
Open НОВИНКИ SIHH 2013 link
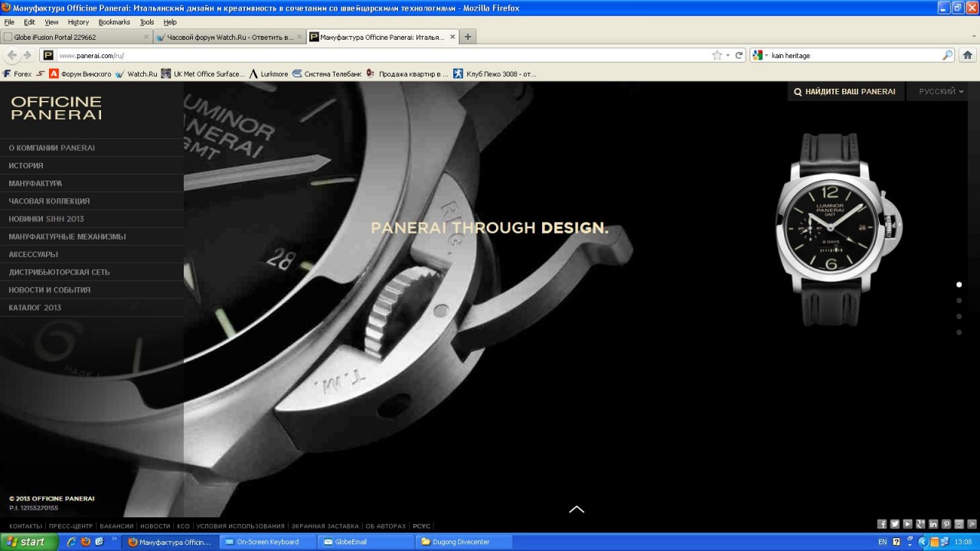[x=46, y=219]
